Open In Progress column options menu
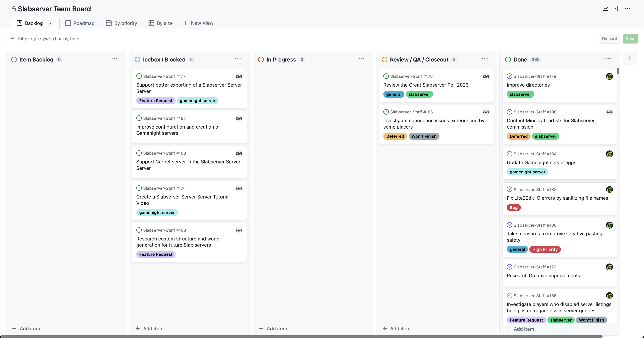The image size is (644, 338). tap(361, 59)
